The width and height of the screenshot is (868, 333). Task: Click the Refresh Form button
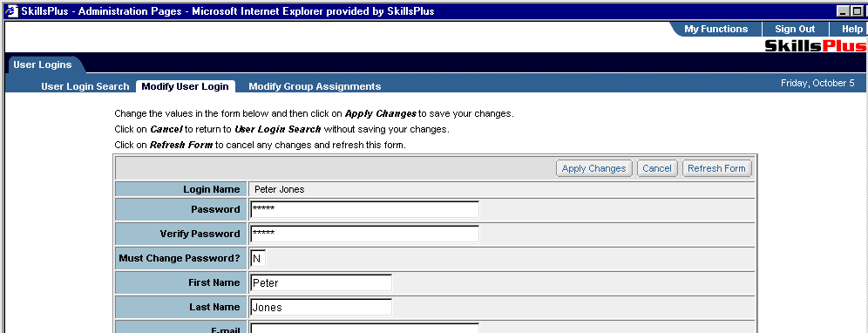coord(716,168)
